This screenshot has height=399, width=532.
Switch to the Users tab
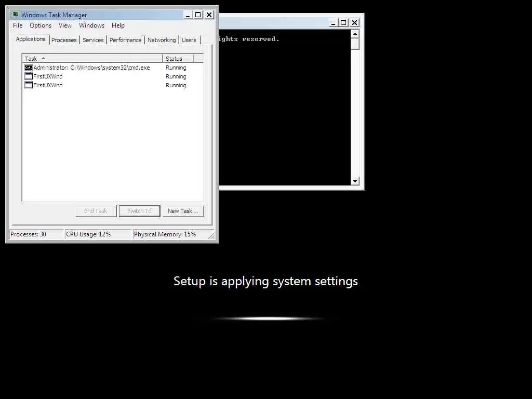click(x=189, y=40)
